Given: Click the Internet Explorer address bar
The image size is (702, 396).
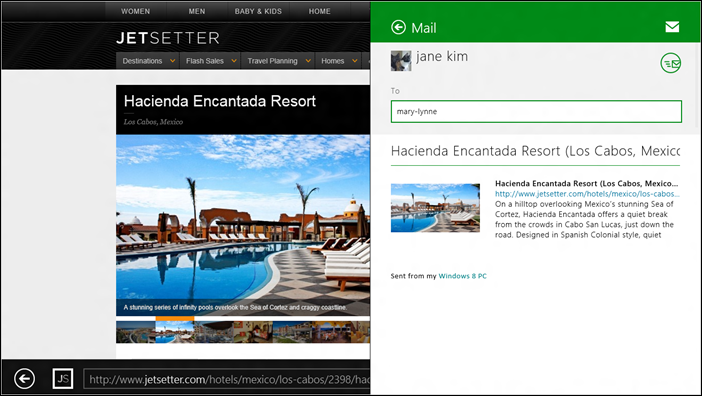Looking at the screenshot, I should click(227, 379).
